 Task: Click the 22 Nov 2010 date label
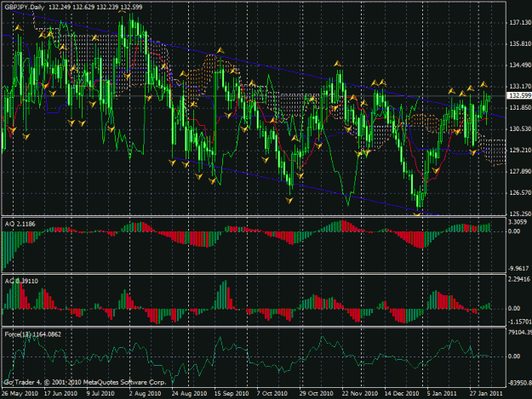pos(360,394)
